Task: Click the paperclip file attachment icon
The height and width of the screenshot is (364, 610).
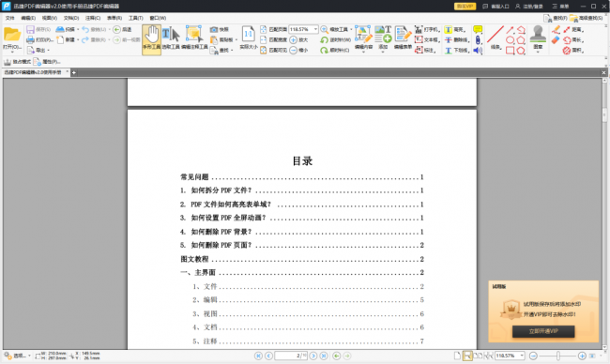Action: [478, 39]
